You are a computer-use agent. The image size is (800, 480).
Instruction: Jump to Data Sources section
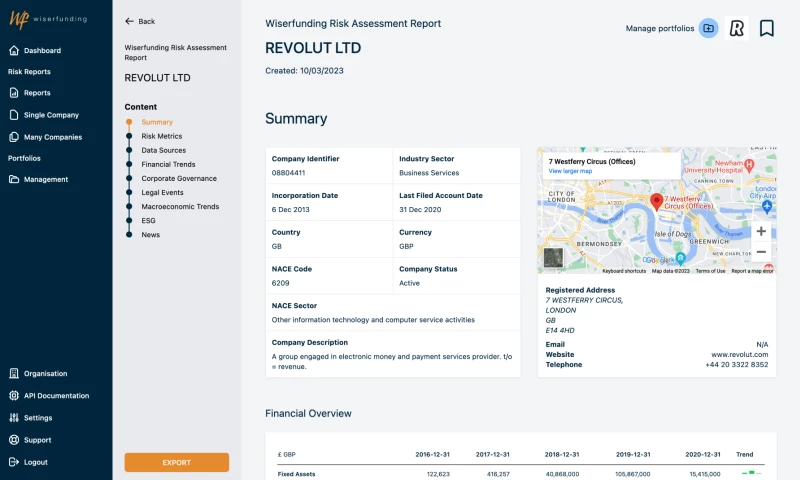click(x=163, y=150)
